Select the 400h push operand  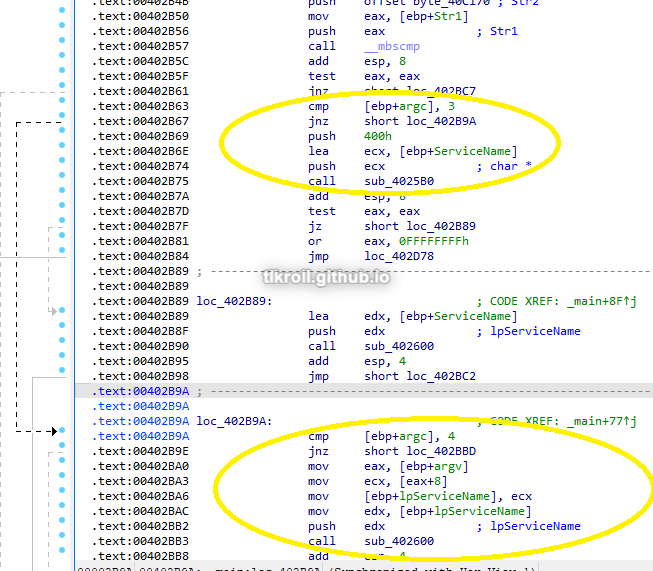click(x=377, y=136)
